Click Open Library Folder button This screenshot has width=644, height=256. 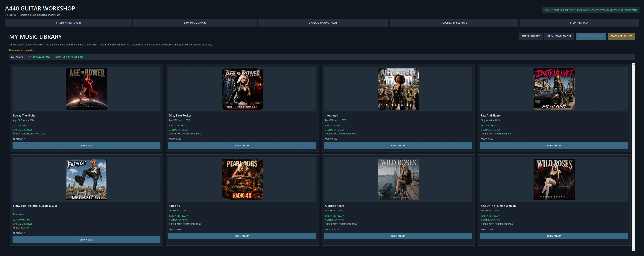pyautogui.click(x=559, y=36)
